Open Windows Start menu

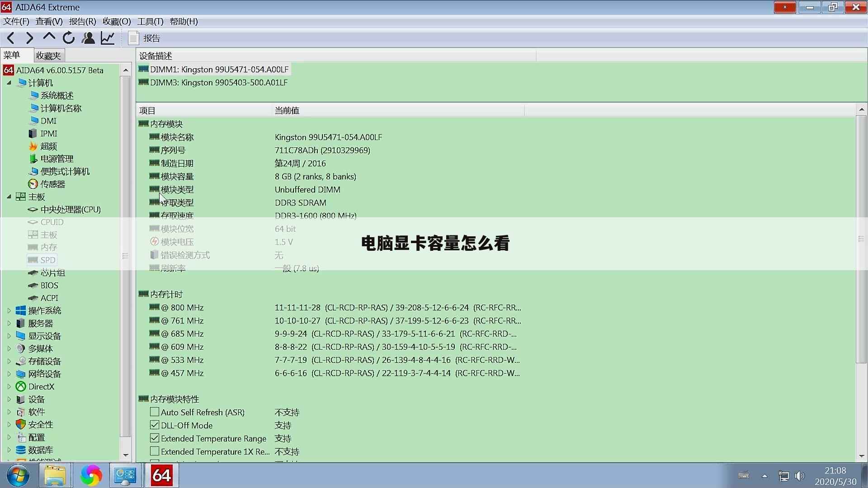click(18, 475)
